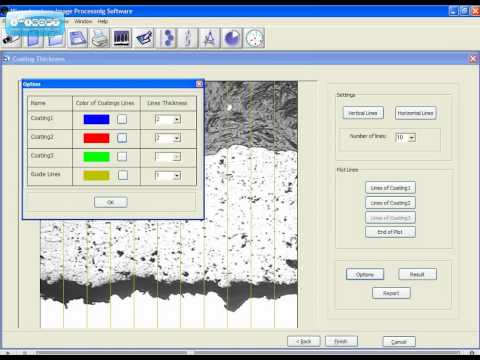The image size is (480, 360).
Task: Click the Print toolbar icon
Action: [x=100, y=38]
